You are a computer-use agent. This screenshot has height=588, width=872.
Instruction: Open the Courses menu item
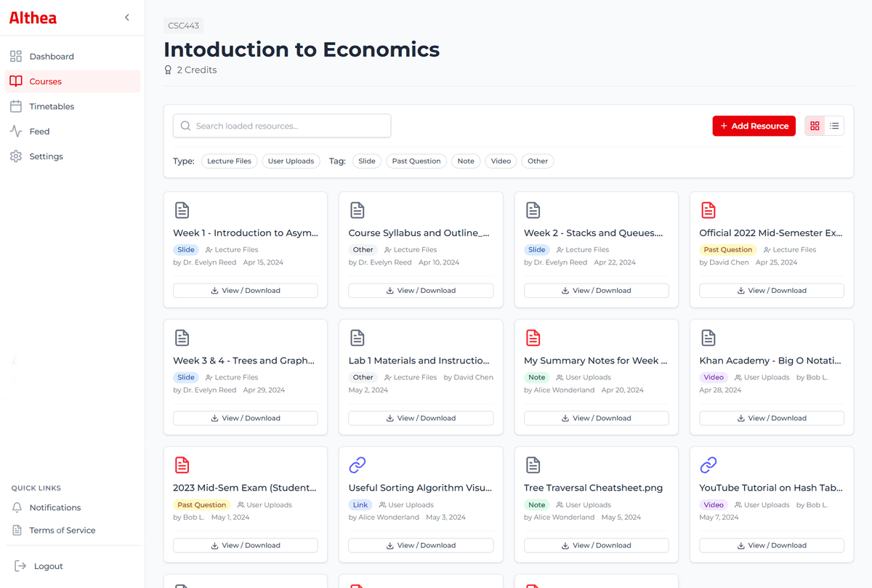(45, 81)
